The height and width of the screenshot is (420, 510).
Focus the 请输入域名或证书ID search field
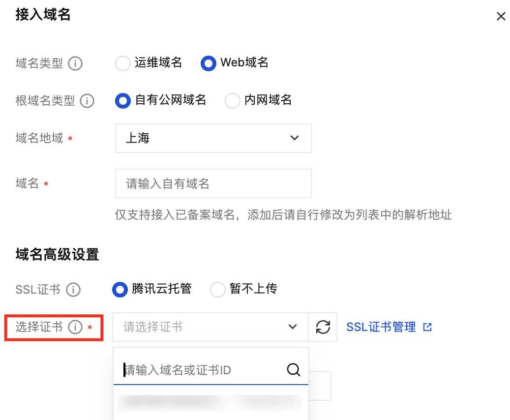[202, 370]
